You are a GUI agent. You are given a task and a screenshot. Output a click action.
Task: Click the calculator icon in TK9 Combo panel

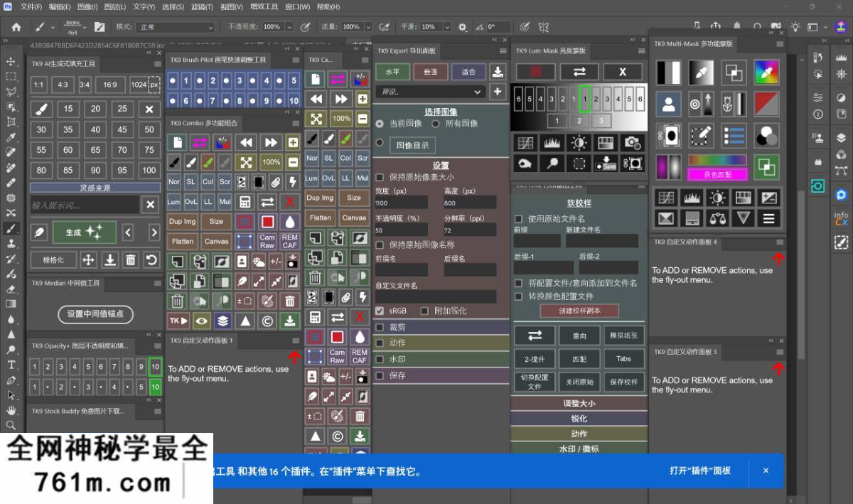245,202
